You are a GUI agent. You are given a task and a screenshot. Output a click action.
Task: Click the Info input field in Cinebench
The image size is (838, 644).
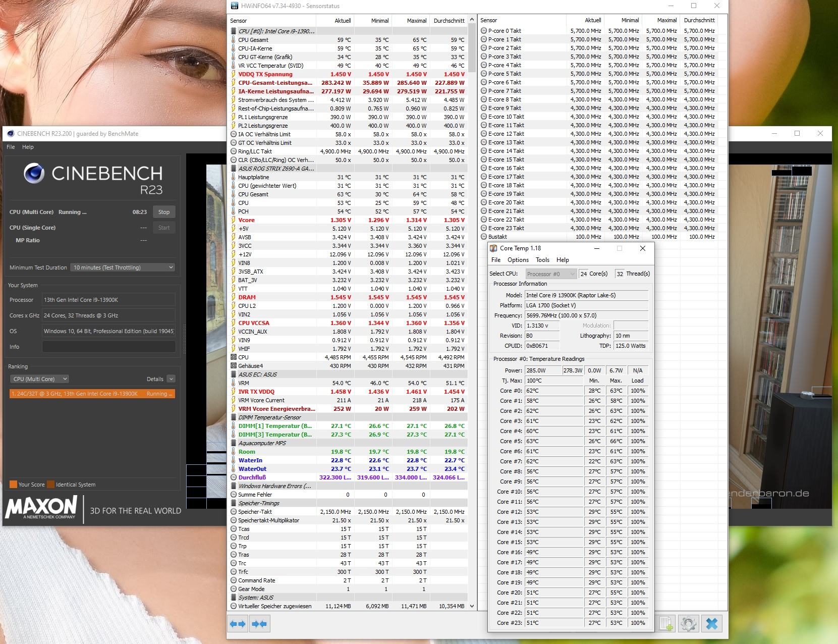click(x=108, y=347)
